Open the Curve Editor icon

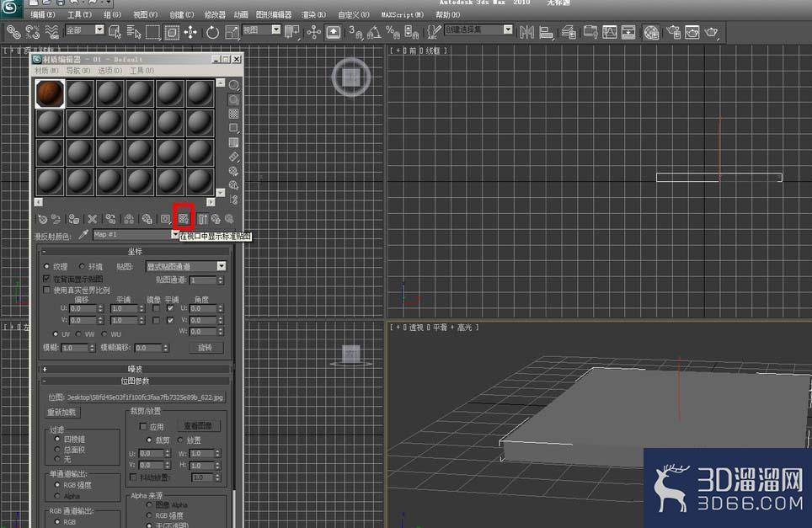coord(610,33)
